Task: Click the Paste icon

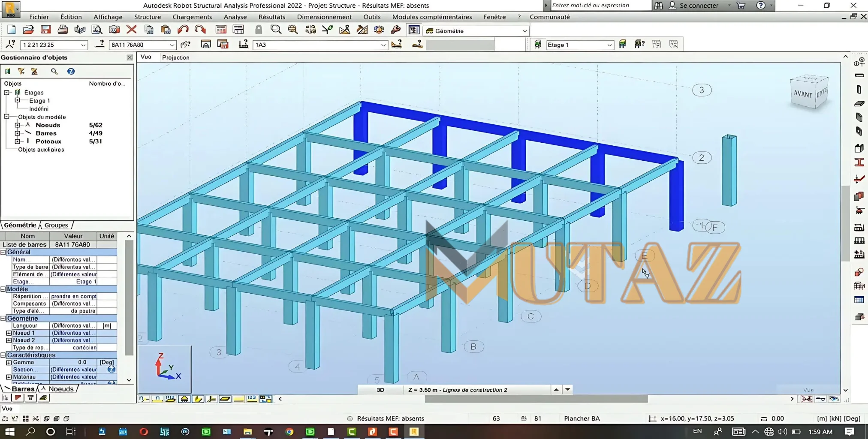Action: pos(166,30)
